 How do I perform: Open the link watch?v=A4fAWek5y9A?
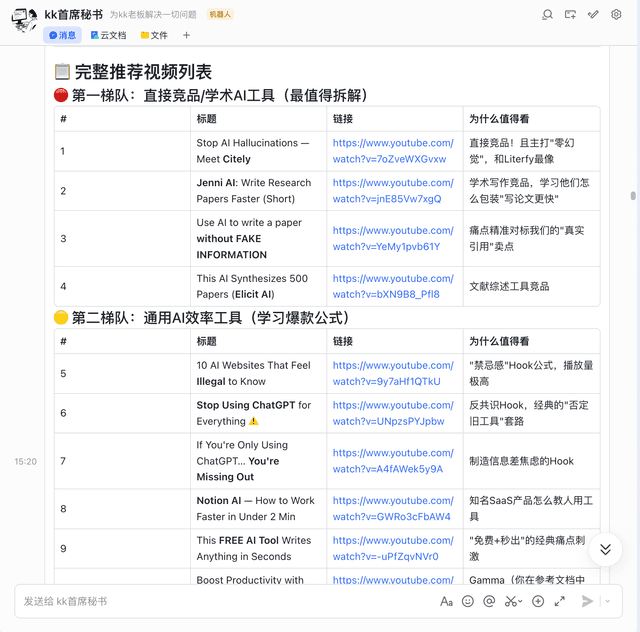[393, 461]
